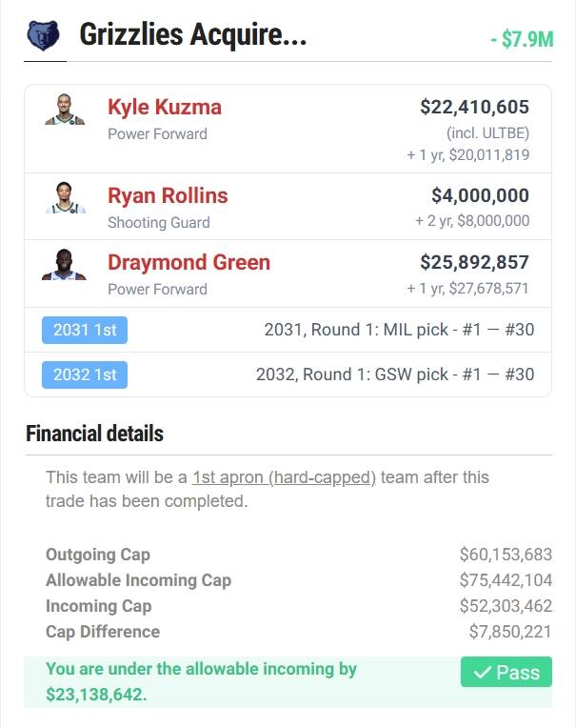Screen dimensions: 576x728
Task: Open Draymond Green's player name link
Action: 189,262
